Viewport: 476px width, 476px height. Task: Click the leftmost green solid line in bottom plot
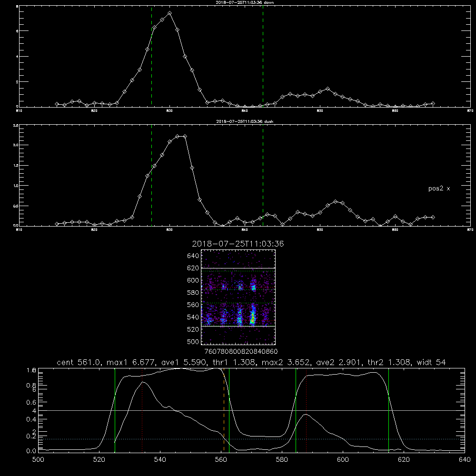[x=115, y=410]
